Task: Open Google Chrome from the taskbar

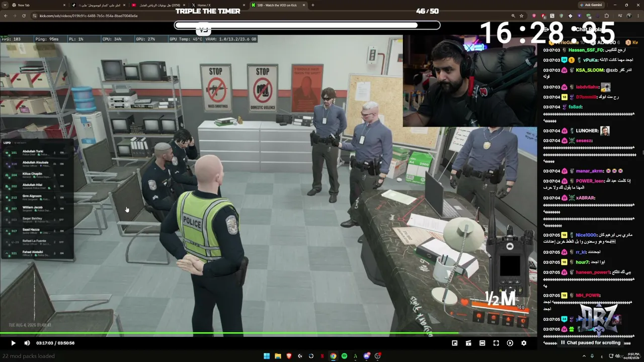Action: (333, 356)
